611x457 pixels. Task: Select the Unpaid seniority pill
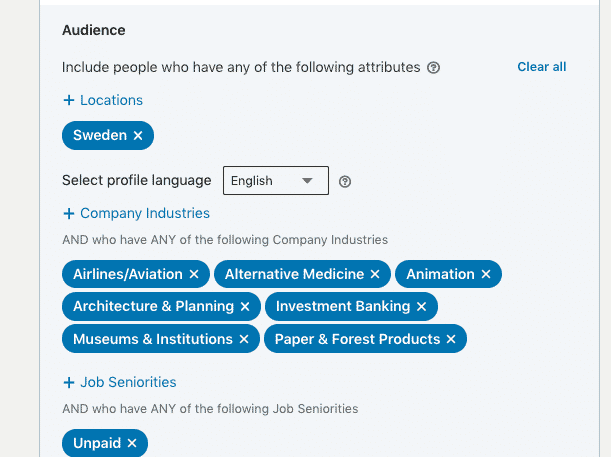click(x=96, y=443)
